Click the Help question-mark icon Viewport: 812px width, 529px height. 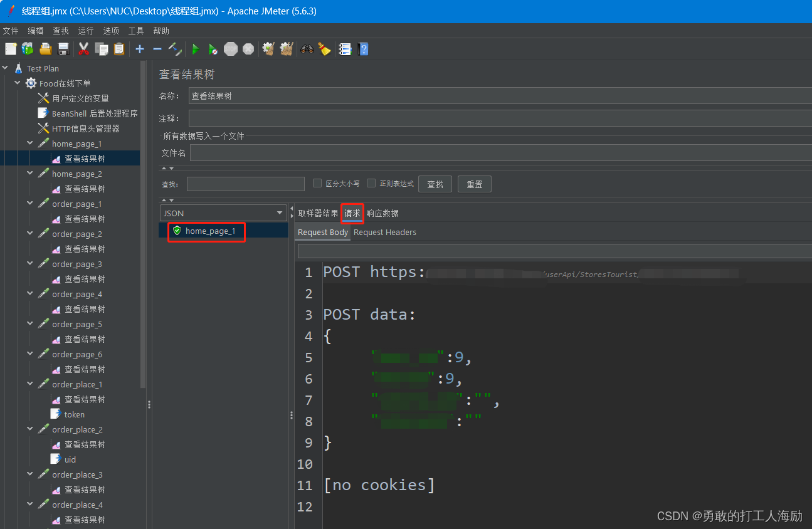(x=362, y=49)
